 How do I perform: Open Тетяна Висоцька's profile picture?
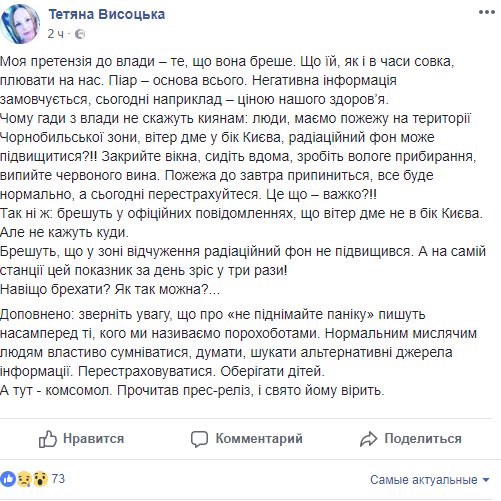[x=20, y=24]
